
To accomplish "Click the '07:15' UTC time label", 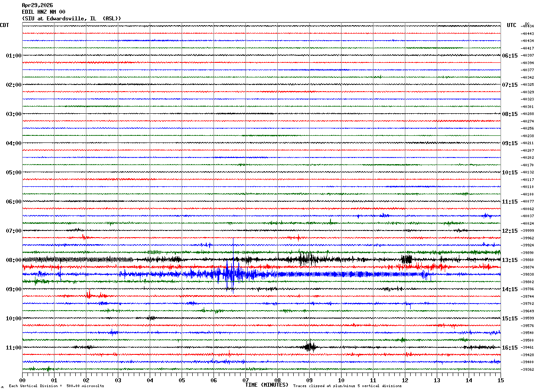I will click(x=510, y=85).
